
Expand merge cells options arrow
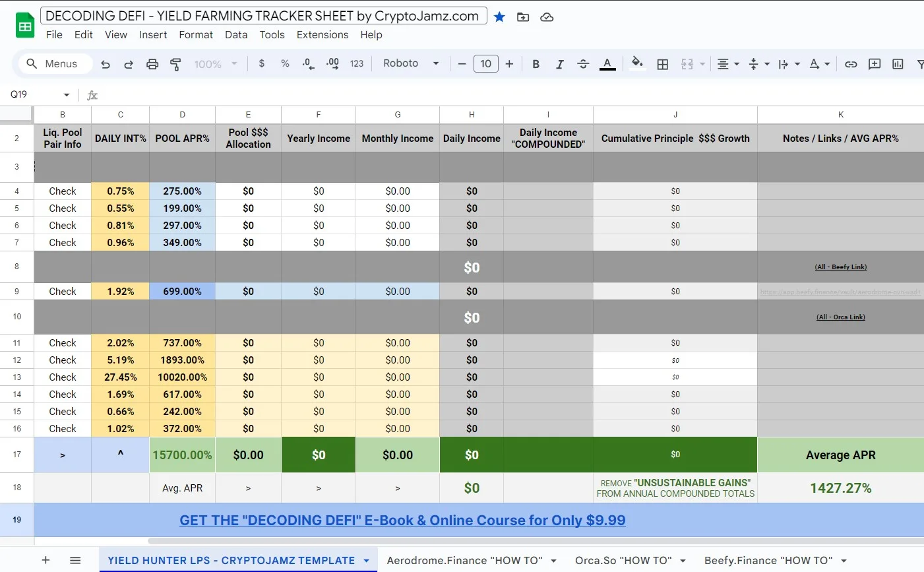click(x=702, y=64)
